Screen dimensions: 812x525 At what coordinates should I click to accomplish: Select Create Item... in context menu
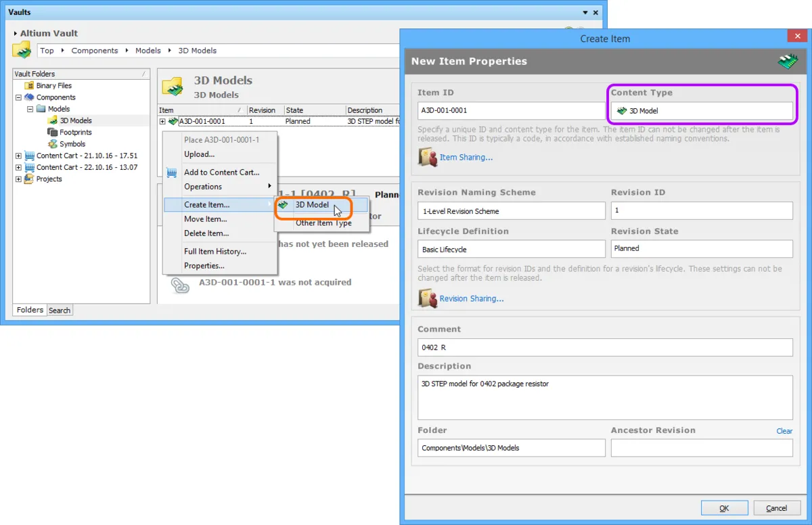220,205
